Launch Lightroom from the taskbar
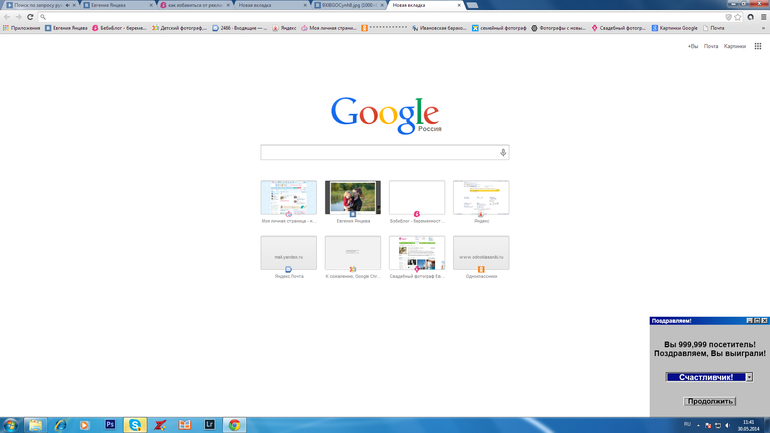Screen dimensions: 770x433 pos(209,425)
